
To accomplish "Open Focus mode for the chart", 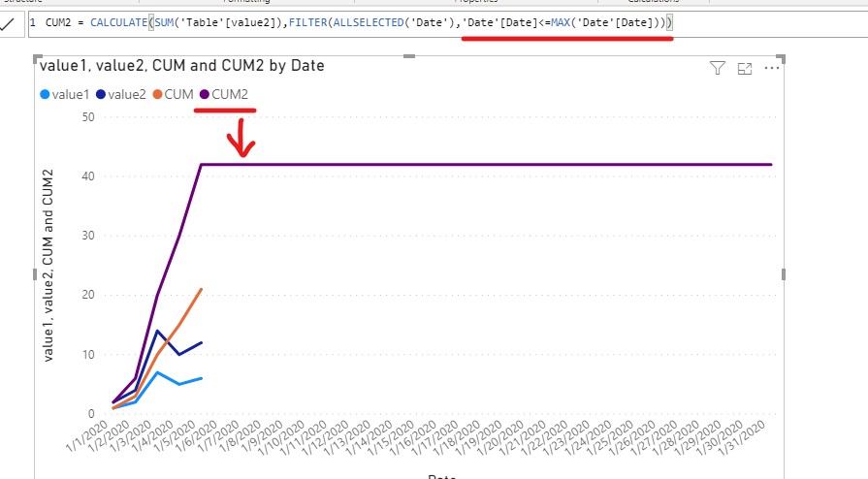I will click(x=745, y=68).
